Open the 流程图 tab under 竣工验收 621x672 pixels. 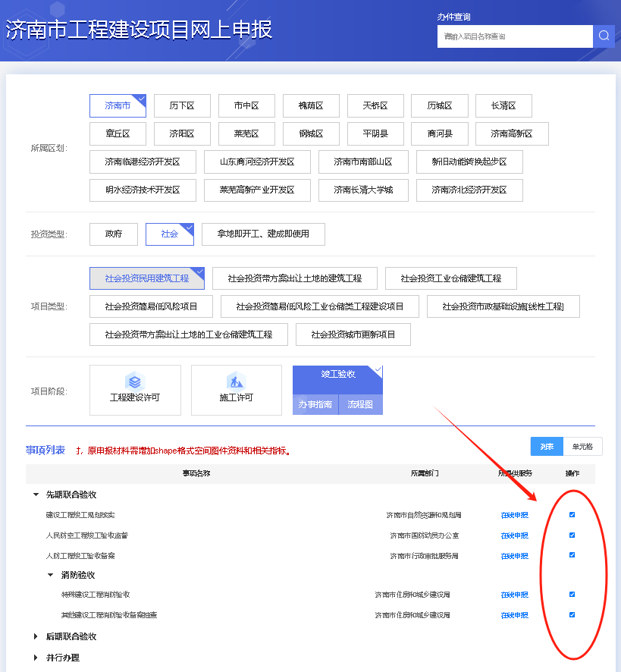360,405
